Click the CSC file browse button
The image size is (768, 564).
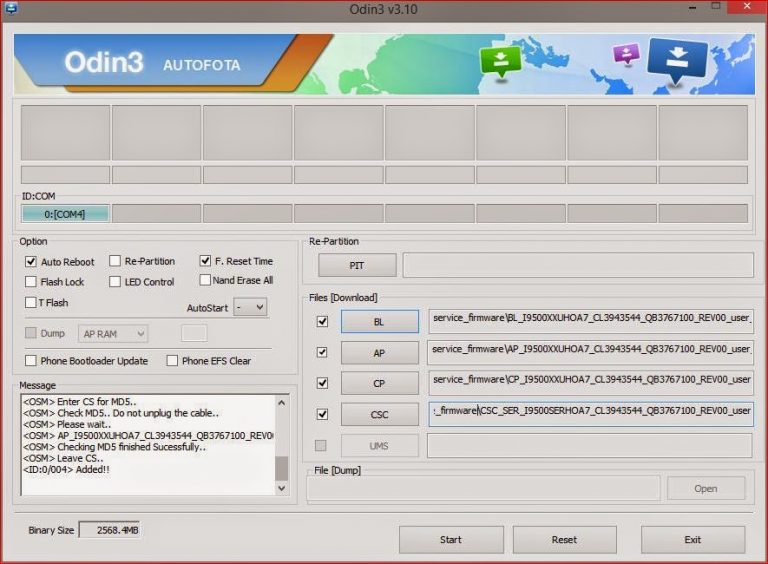pos(380,415)
